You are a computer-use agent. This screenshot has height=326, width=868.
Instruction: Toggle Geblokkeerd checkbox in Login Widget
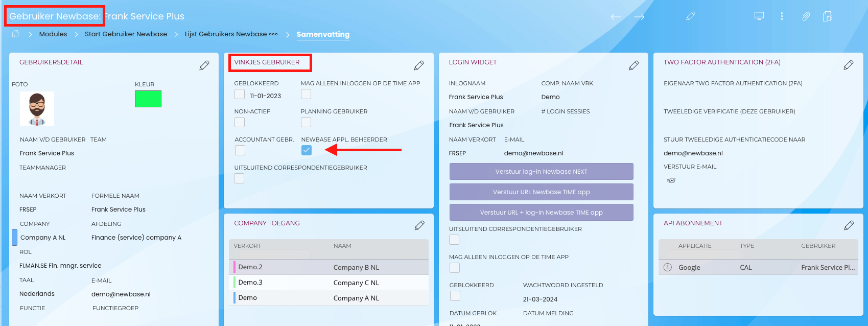[455, 296]
